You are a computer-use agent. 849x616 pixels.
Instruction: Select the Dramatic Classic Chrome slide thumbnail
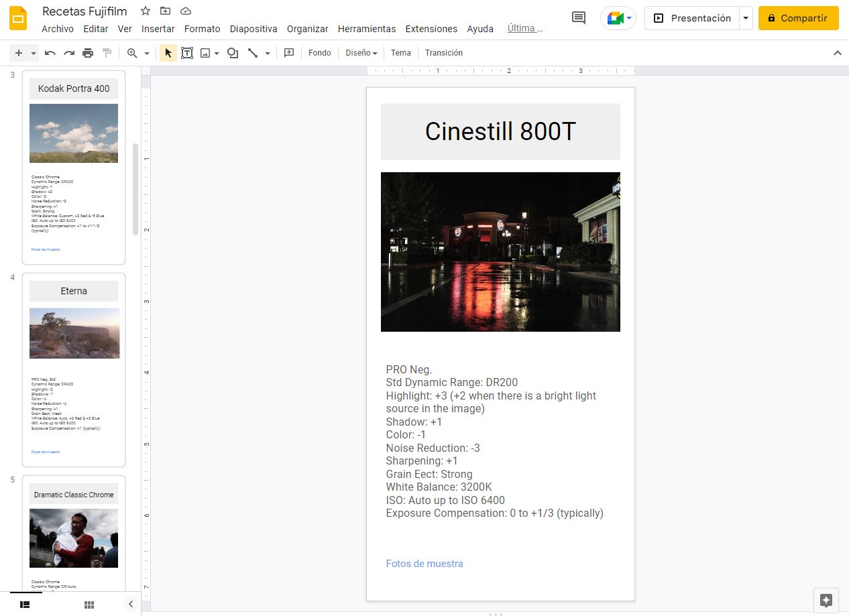tap(74, 534)
